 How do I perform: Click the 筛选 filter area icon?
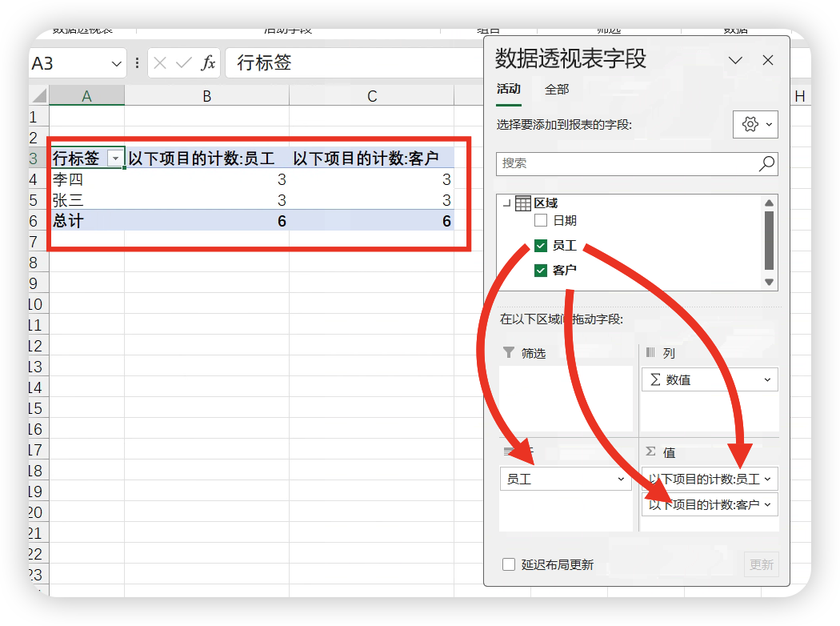click(x=508, y=352)
